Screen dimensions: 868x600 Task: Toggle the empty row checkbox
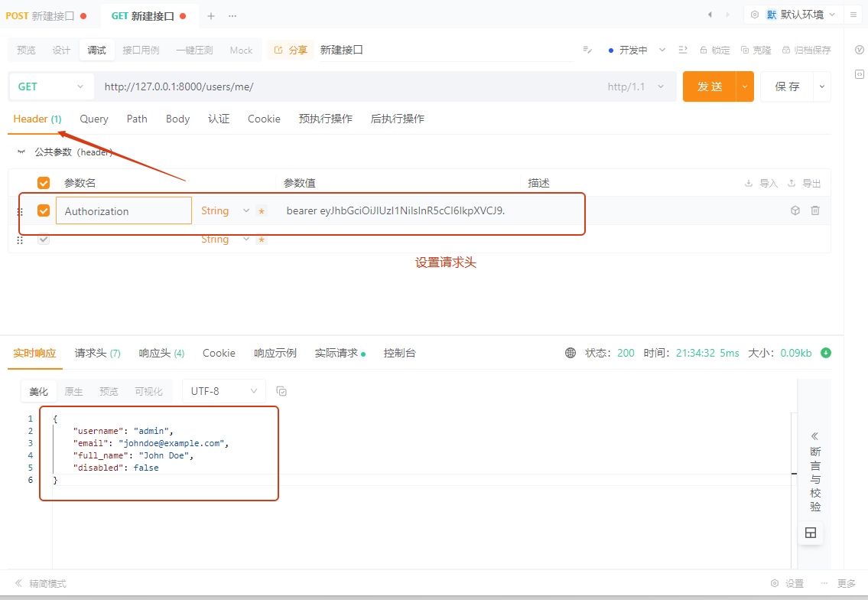[44, 240]
